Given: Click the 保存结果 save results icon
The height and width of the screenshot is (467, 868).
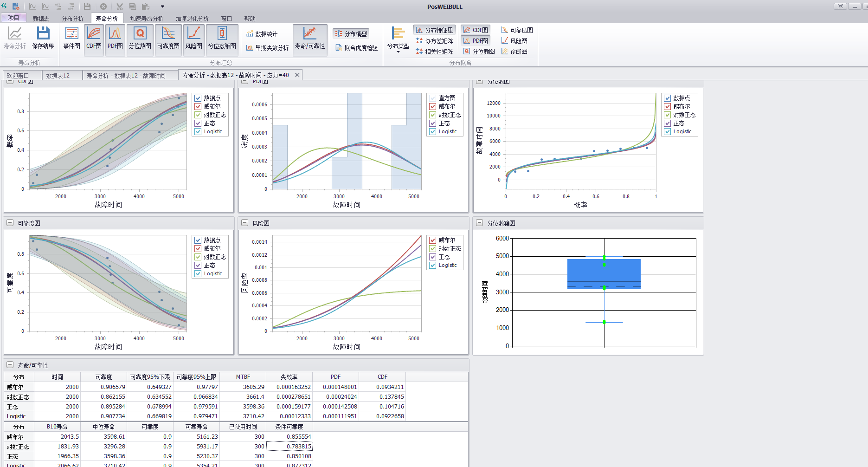Looking at the screenshot, I should (x=43, y=38).
